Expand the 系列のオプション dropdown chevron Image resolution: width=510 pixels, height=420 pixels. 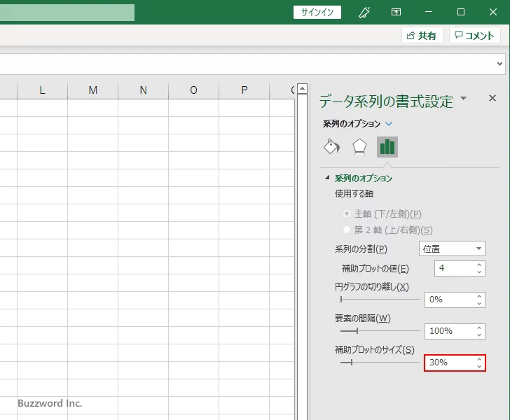390,124
